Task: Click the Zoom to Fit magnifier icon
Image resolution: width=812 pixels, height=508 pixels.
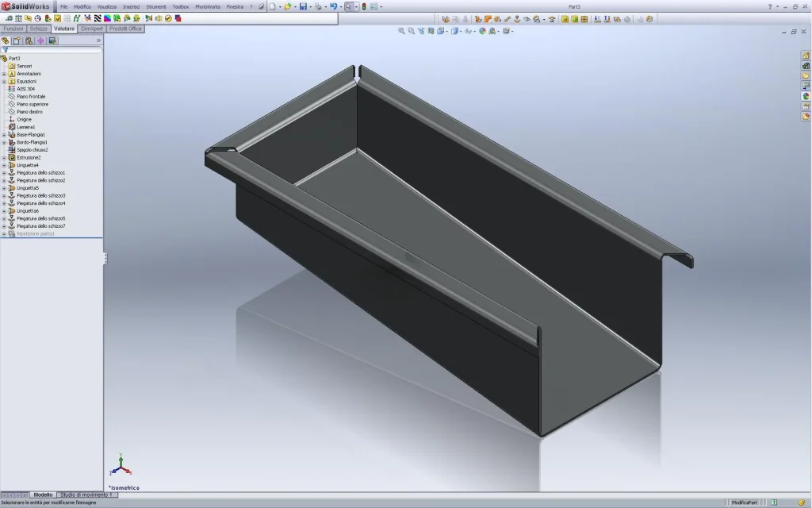Action: click(x=401, y=31)
